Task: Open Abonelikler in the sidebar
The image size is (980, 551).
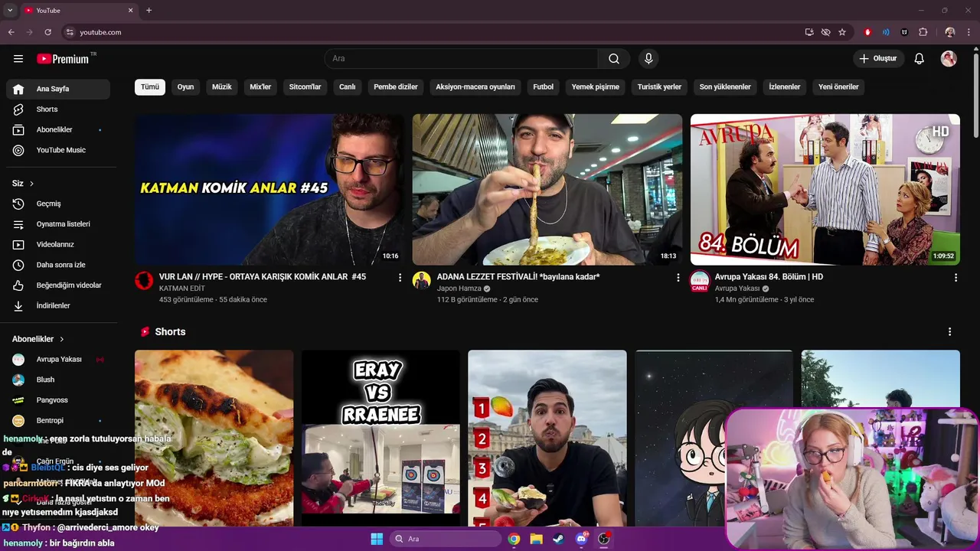Action: pyautogui.click(x=58, y=130)
